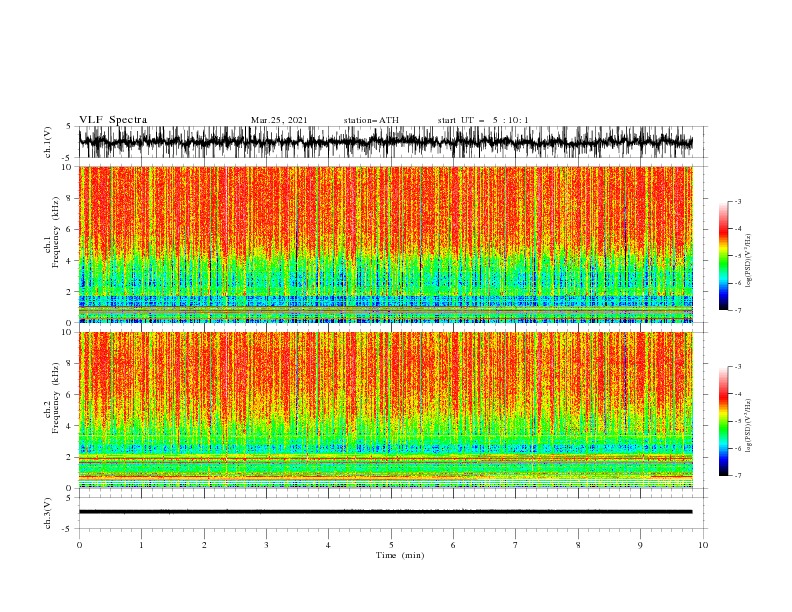Click the log(PSD) label beside ch.2 colorbar
This screenshot has width=792, height=612.
click(748, 425)
